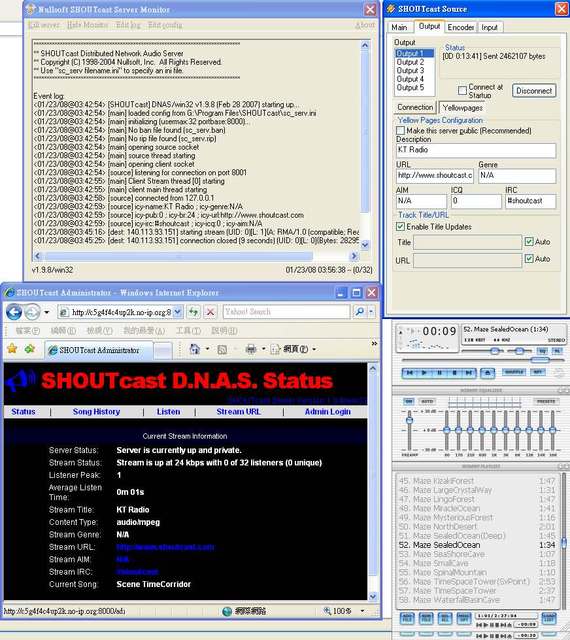Click the IE Home icon
The image size is (570, 640).
tap(195, 349)
